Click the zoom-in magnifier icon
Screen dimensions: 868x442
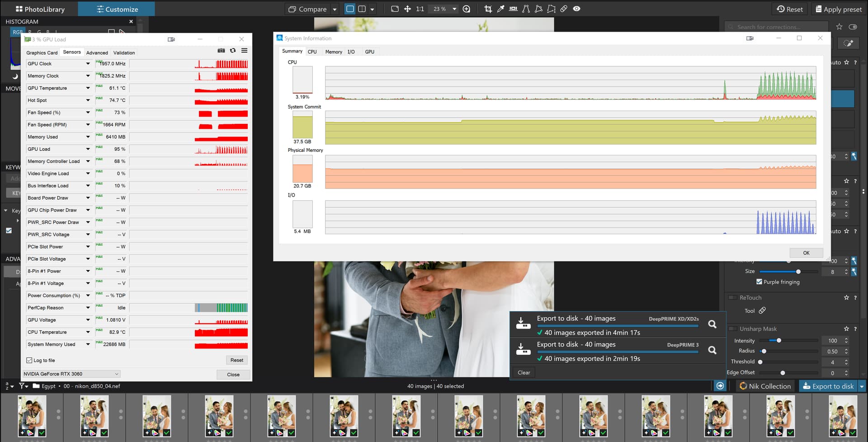click(x=467, y=9)
